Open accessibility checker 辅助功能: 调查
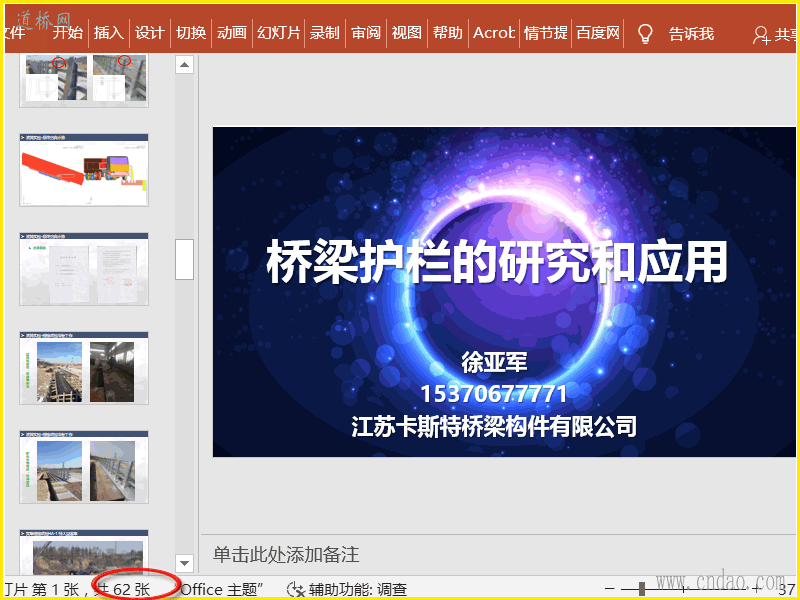Screen dimensions: 800x600 coord(358,590)
